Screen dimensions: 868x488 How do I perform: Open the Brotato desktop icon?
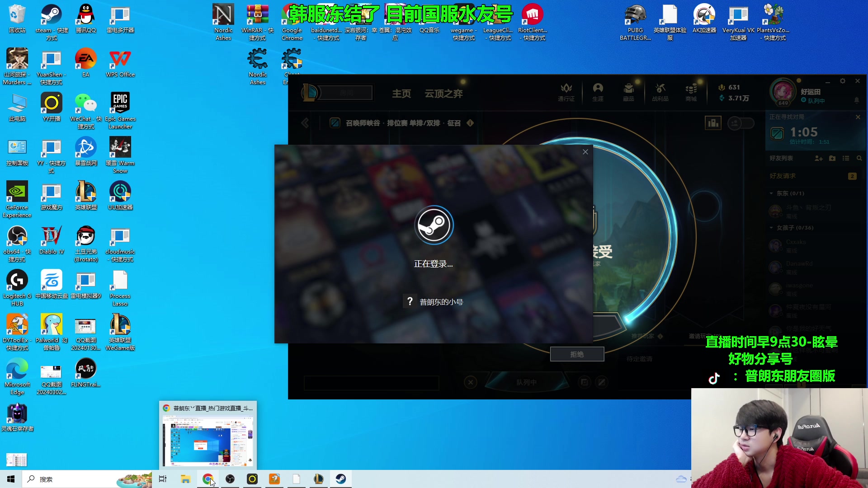click(x=86, y=244)
